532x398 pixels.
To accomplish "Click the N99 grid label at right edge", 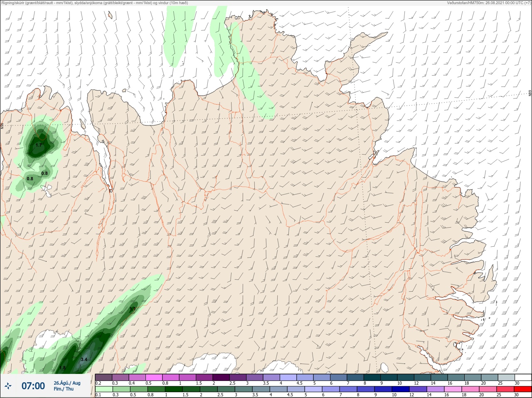I will click(530, 93).
